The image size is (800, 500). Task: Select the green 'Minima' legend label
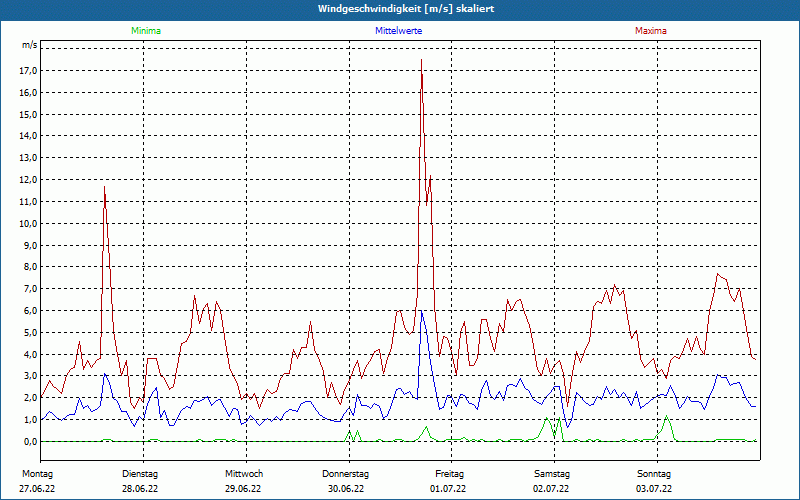click(146, 31)
